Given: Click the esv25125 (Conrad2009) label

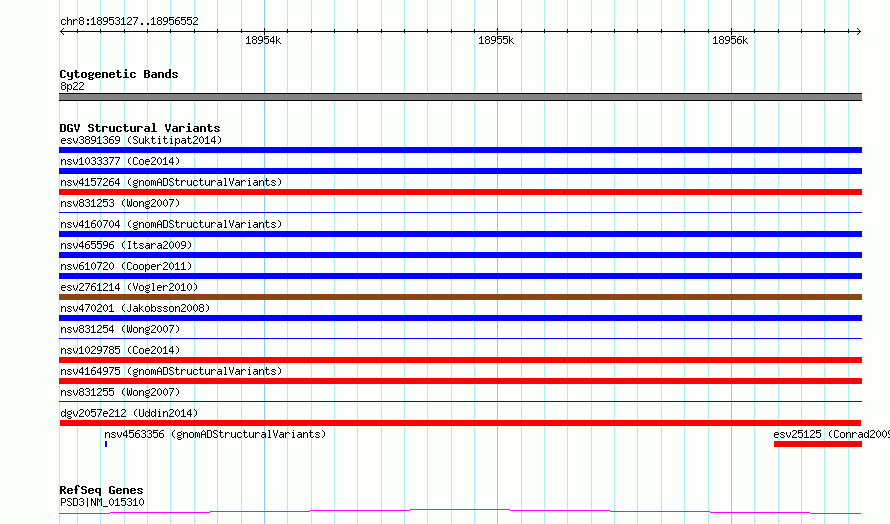Looking at the screenshot, I should 832,434.
